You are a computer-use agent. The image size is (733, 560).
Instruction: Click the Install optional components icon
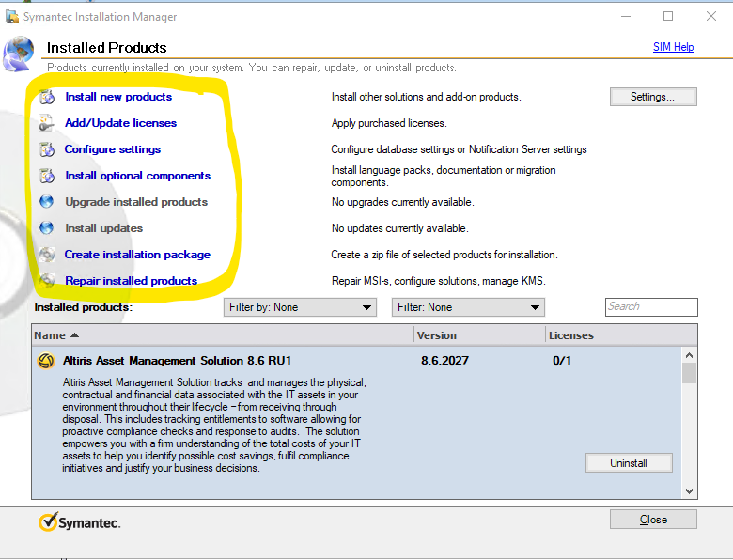[47, 176]
